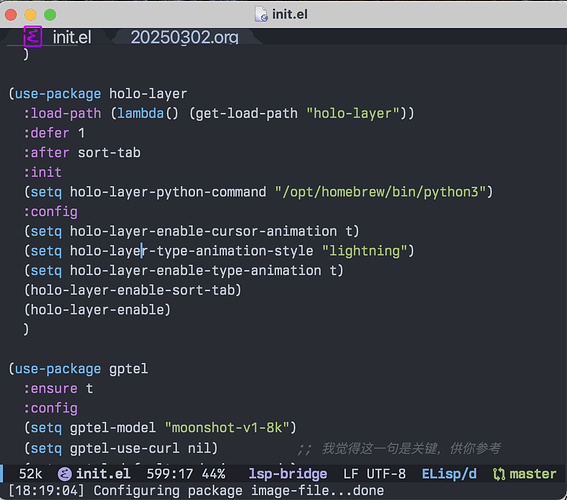Image resolution: width=567 pixels, height=500 pixels.
Task: Place cursor on gptel-model line
Action: tap(160, 428)
